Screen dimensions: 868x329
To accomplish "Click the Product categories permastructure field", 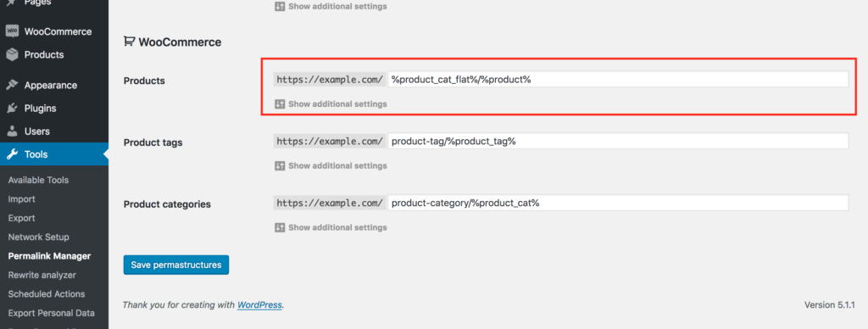I will (618, 204).
